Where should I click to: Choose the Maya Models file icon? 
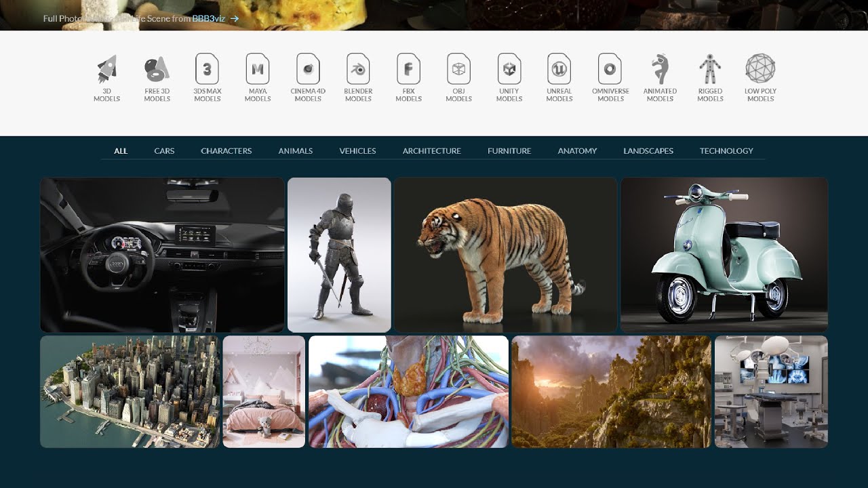tap(258, 68)
